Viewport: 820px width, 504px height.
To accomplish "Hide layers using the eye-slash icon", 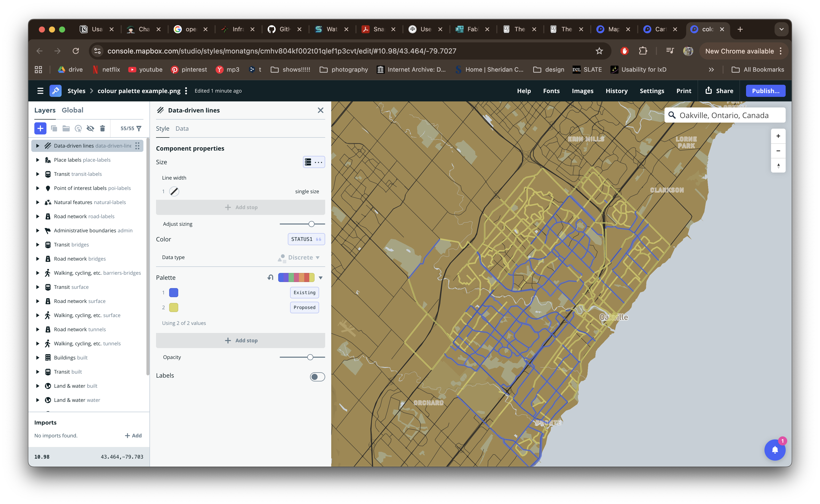I will [x=90, y=128].
